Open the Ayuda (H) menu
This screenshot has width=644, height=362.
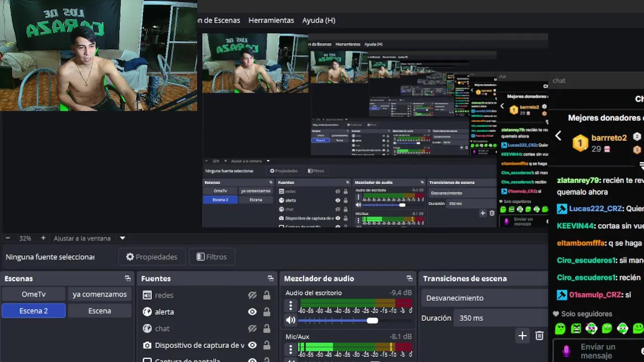(318, 20)
